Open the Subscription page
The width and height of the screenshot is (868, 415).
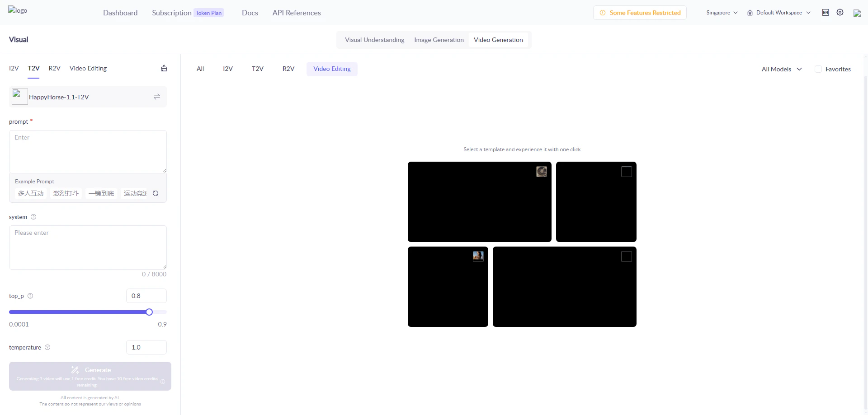[172, 13]
